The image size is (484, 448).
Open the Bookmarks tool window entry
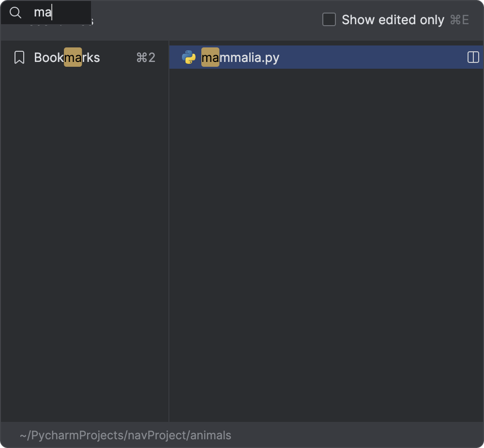click(66, 57)
